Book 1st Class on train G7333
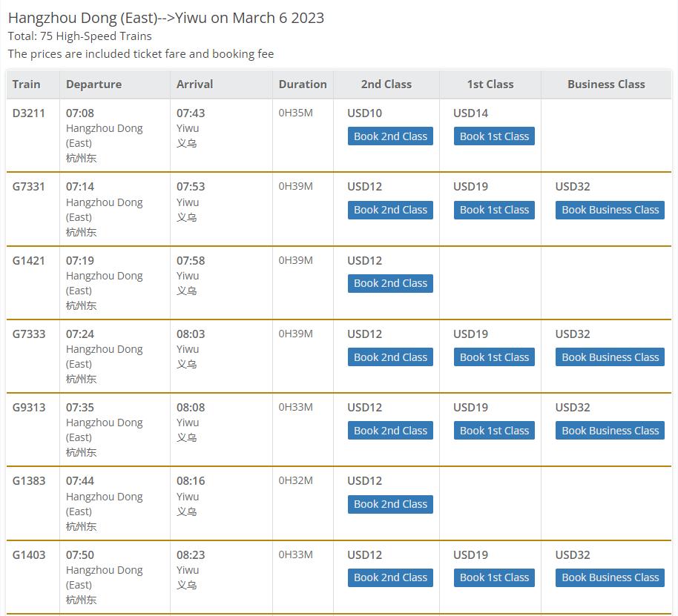Screen dimensions: 678x616 tap(494, 357)
